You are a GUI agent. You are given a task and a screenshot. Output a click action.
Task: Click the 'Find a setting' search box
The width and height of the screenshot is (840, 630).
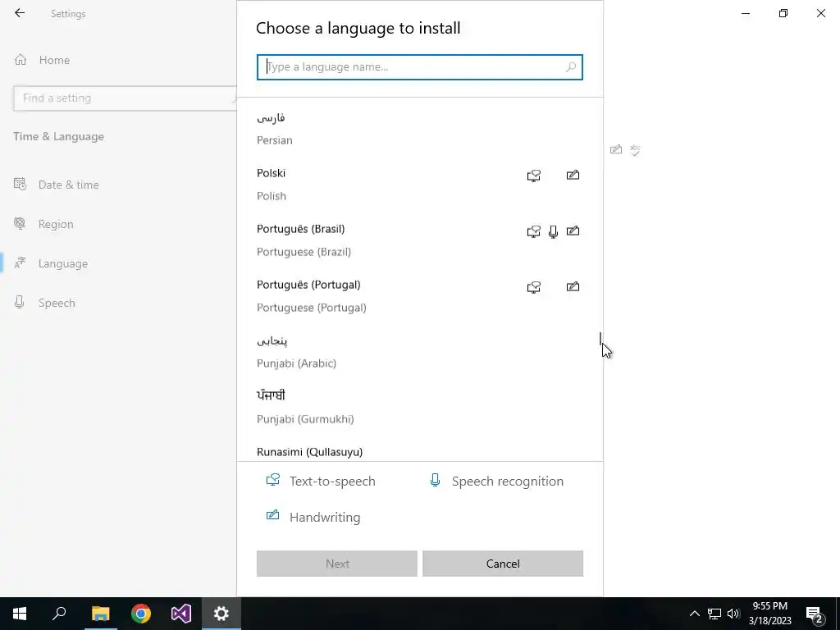pos(125,98)
